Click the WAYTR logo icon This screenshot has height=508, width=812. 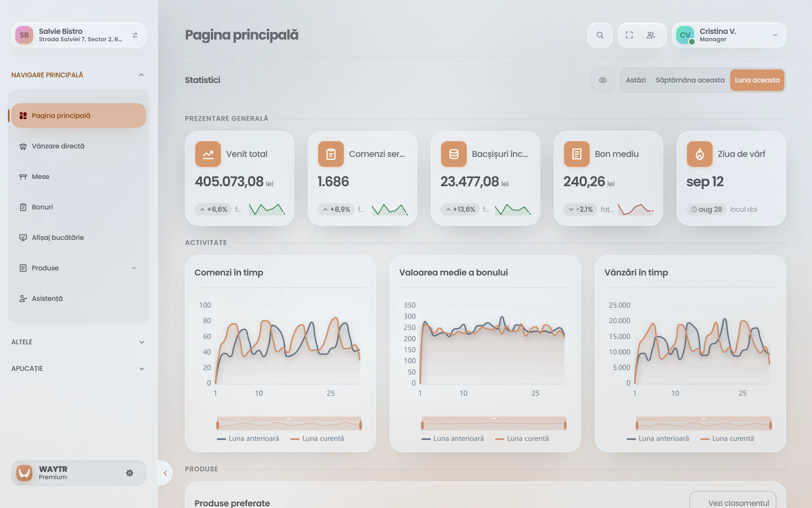(x=24, y=473)
